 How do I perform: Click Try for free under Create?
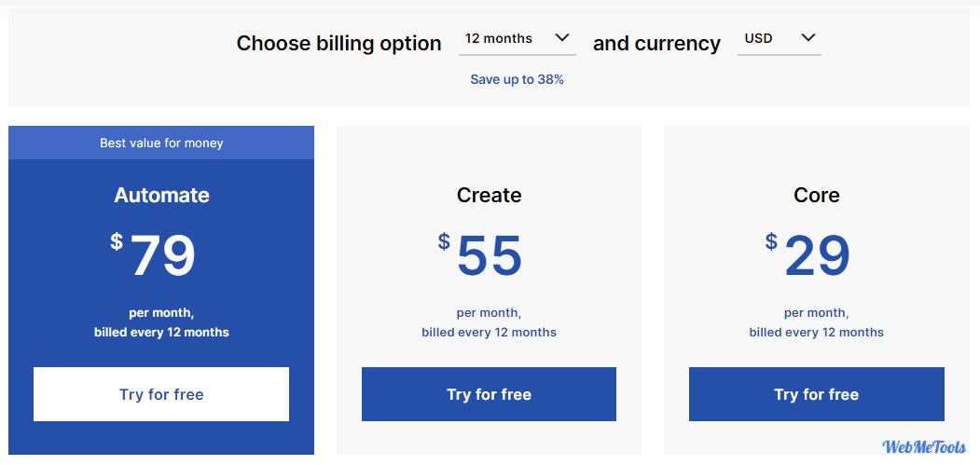pos(489,394)
